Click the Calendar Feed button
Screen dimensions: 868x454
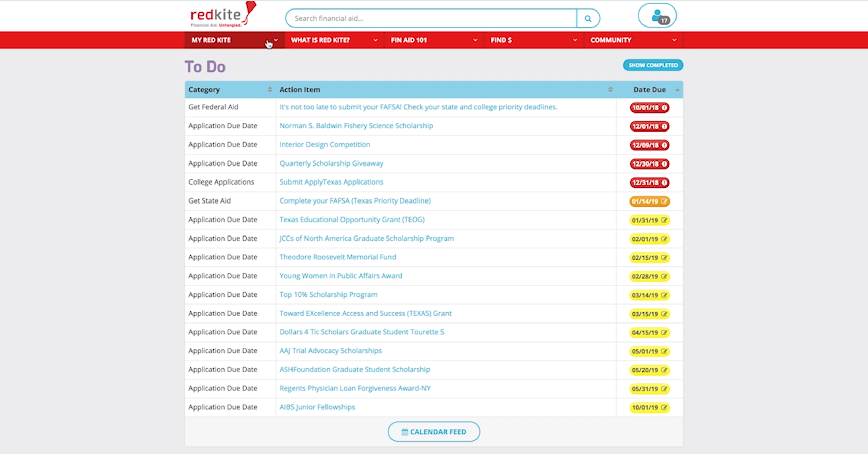pos(434,432)
